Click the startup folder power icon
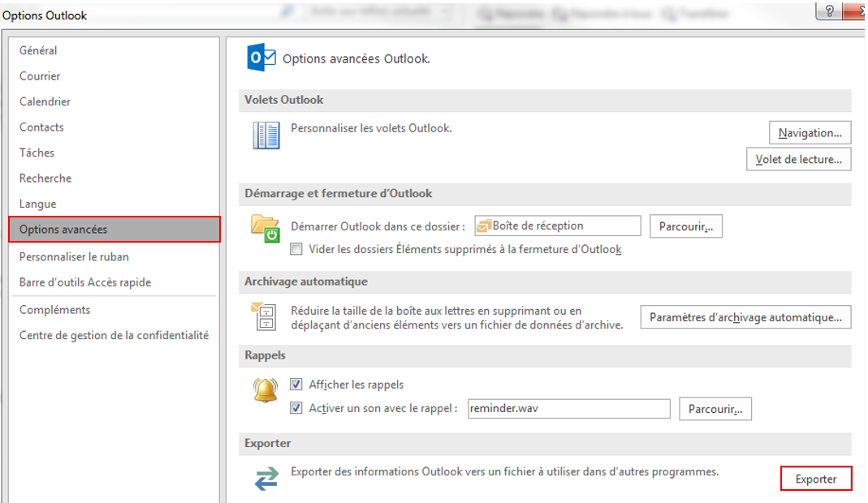The width and height of the screenshot is (868, 503). 266,228
